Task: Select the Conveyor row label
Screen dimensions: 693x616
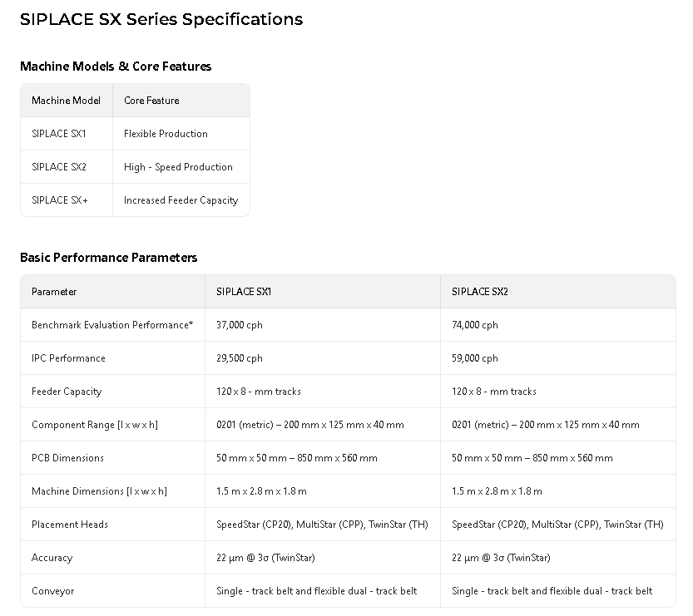Action: click(x=52, y=591)
